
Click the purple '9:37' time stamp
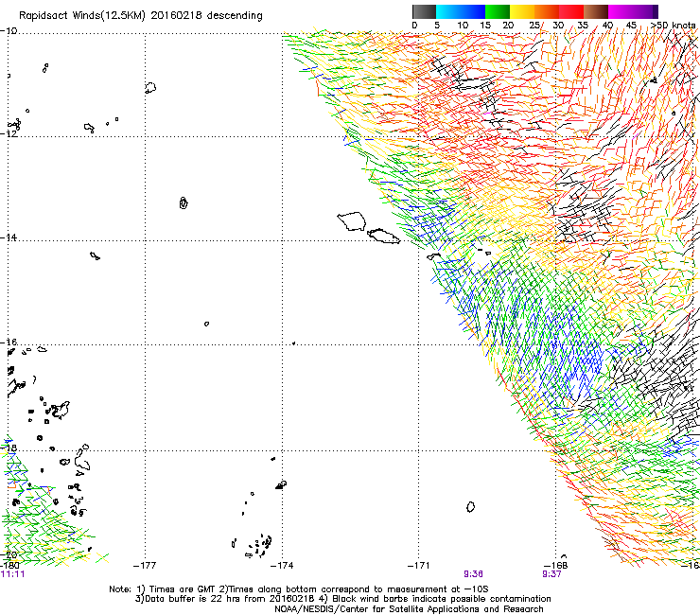point(551,574)
